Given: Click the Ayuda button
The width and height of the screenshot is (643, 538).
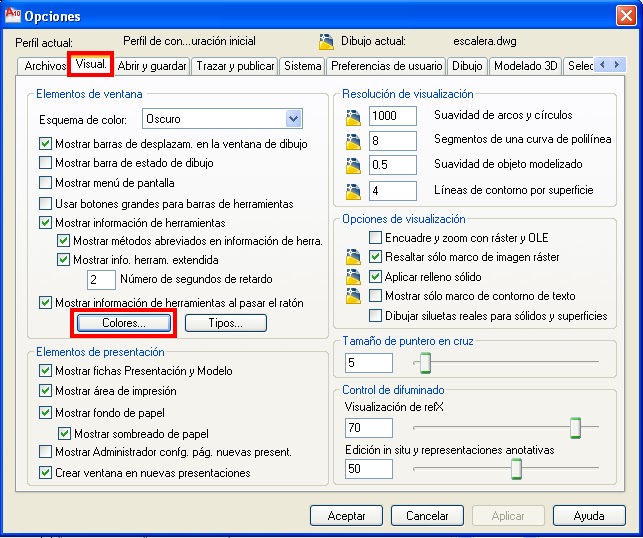Looking at the screenshot, I should coord(589,515).
